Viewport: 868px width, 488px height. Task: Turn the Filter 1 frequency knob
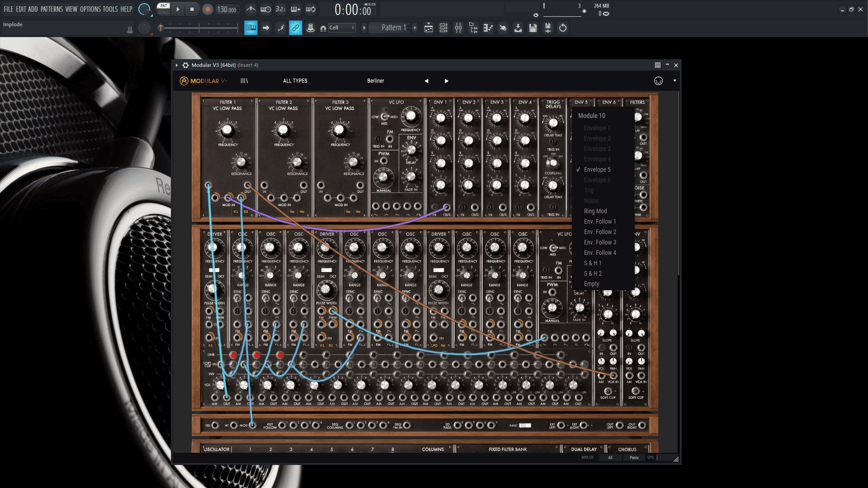click(227, 130)
